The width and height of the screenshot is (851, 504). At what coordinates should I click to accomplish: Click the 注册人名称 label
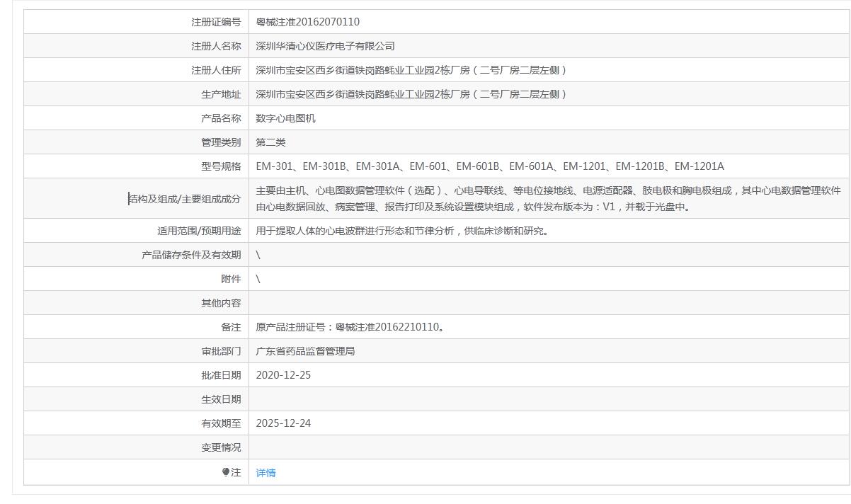pyautogui.click(x=216, y=46)
